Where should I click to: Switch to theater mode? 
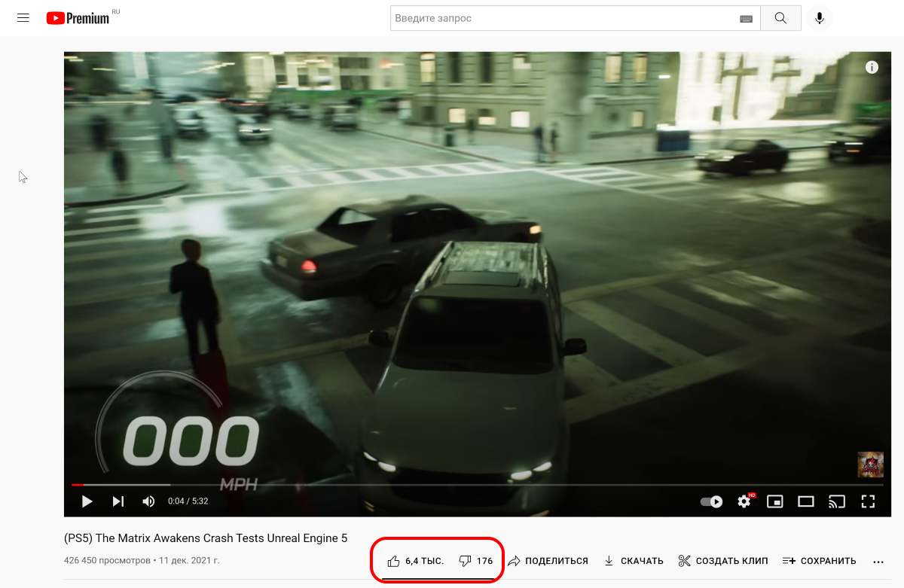click(x=806, y=501)
